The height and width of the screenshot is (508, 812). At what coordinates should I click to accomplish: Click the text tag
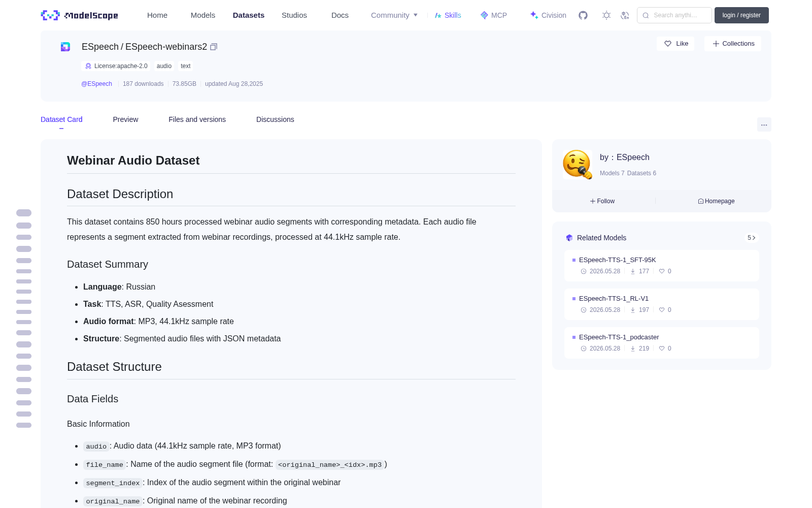pos(186,66)
